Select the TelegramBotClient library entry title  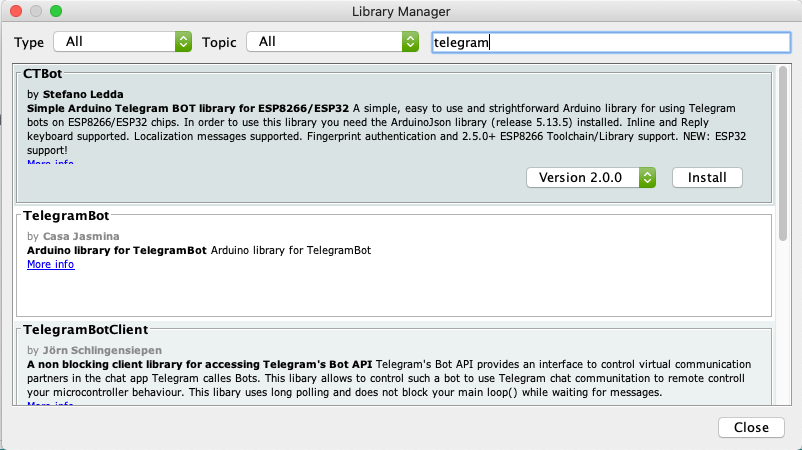point(85,330)
